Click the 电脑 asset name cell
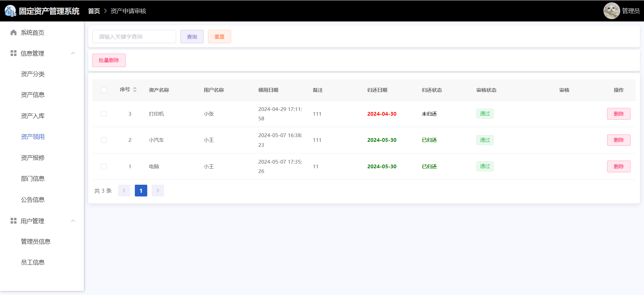The height and width of the screenshot is (295, 644). click(154, 167)
